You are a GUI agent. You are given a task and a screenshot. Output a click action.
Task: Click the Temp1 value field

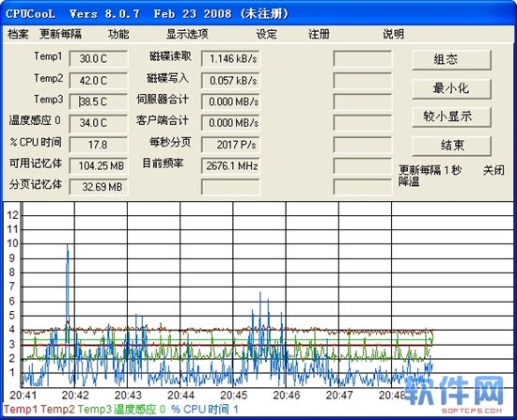[99, 58]
